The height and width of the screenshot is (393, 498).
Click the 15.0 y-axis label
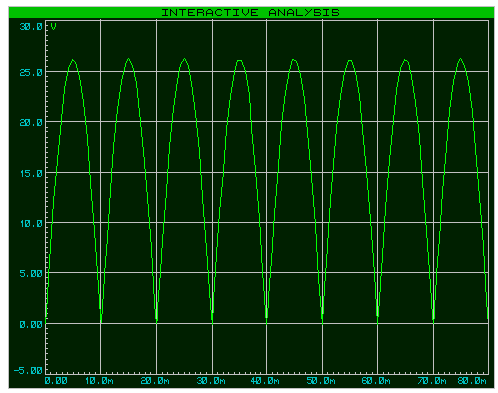(31, 174)
